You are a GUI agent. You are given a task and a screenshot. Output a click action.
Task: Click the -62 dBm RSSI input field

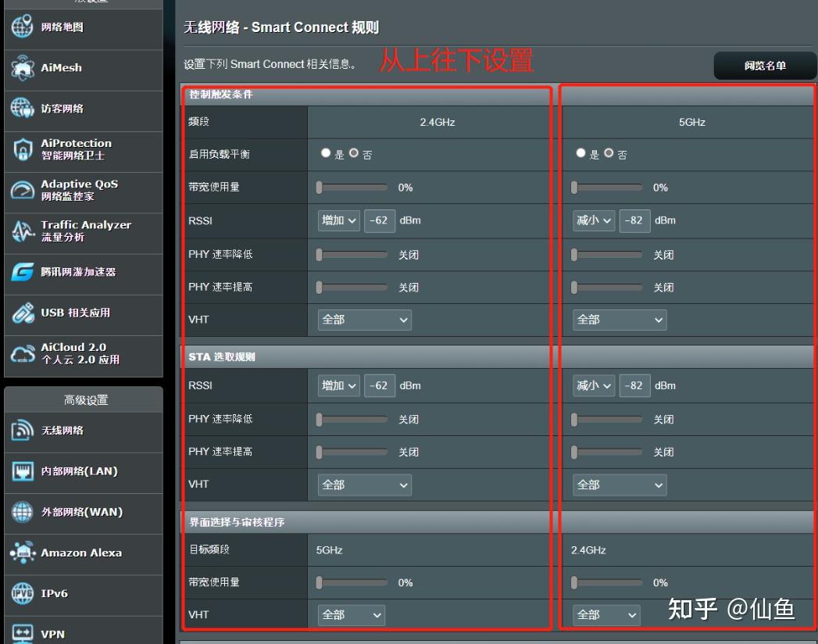[379, 220]
